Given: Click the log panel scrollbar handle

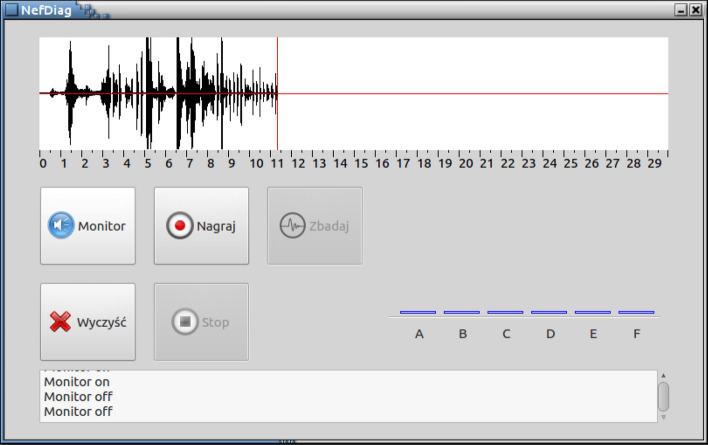Looking at the screenshot, I should pyautogui.click(x=663, y=396).
